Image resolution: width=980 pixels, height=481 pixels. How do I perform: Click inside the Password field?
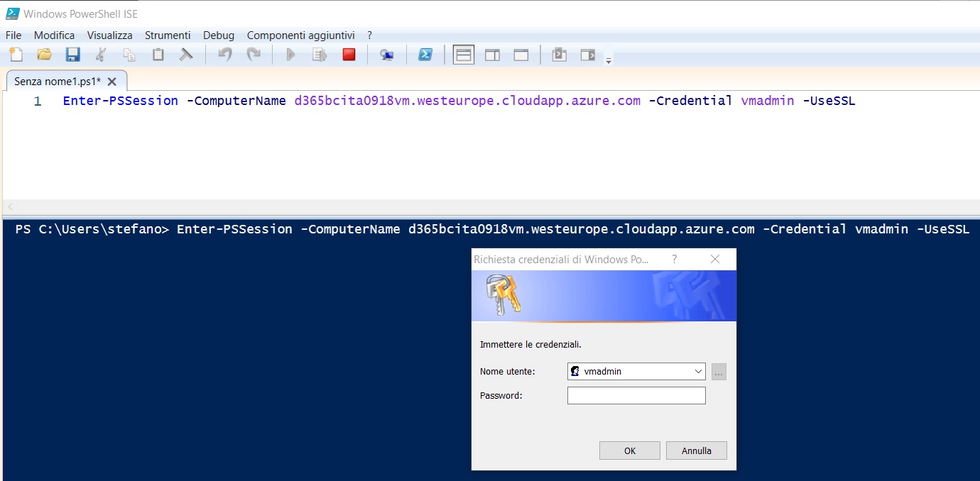(636, 395)
